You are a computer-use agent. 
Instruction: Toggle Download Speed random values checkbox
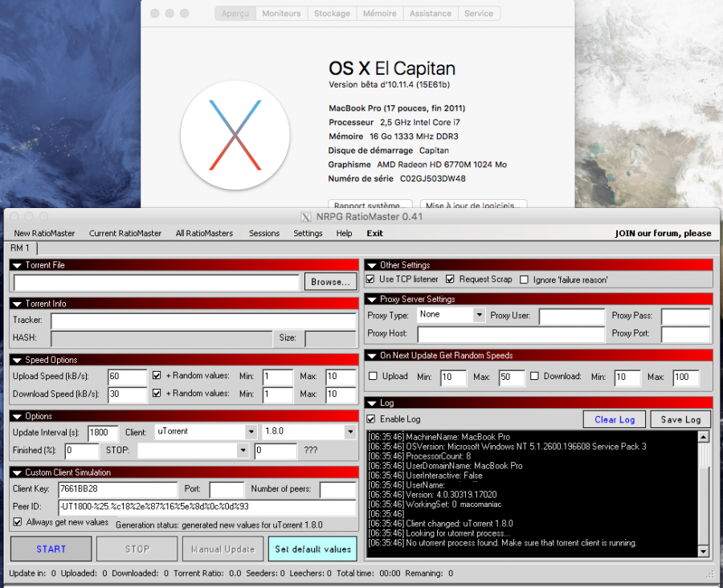pyautogui.click(x=157, y=393)
